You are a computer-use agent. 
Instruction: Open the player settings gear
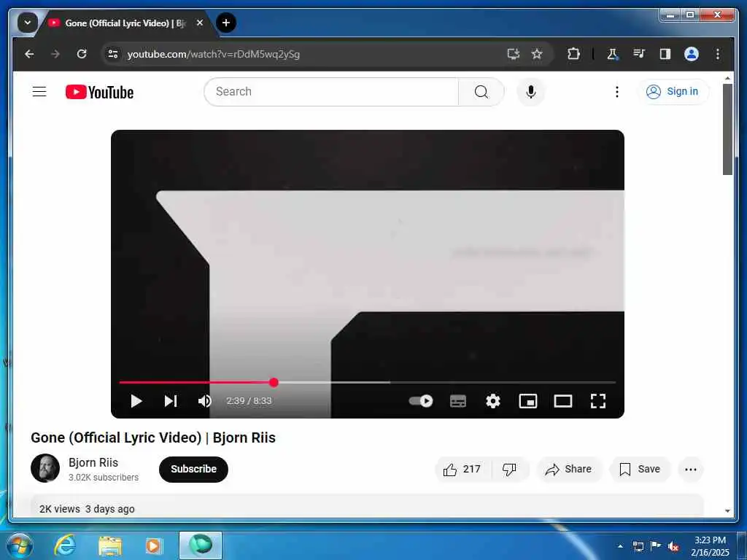493,401
